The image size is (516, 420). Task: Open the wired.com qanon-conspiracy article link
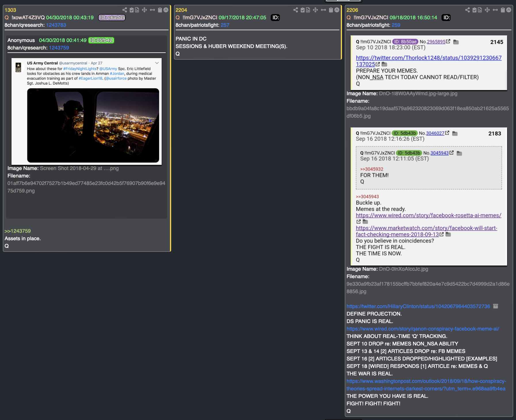(x=423, y=329)
